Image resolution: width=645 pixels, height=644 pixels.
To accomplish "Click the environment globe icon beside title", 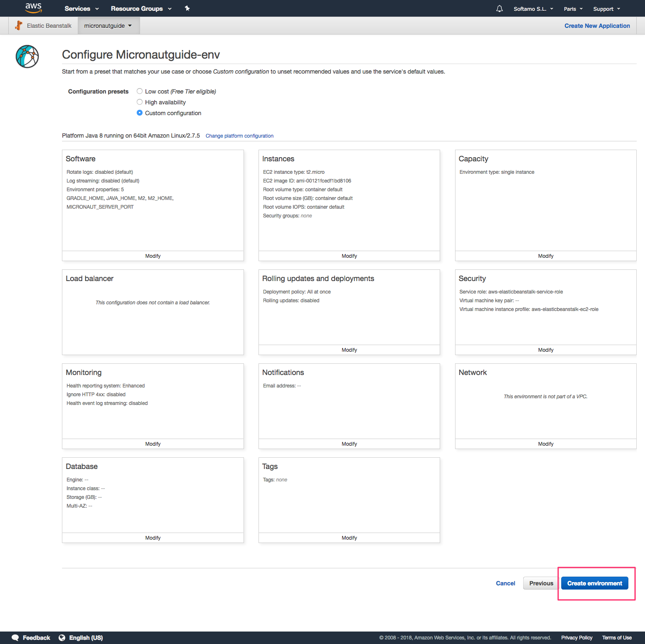I will click(x=27, y=57).
